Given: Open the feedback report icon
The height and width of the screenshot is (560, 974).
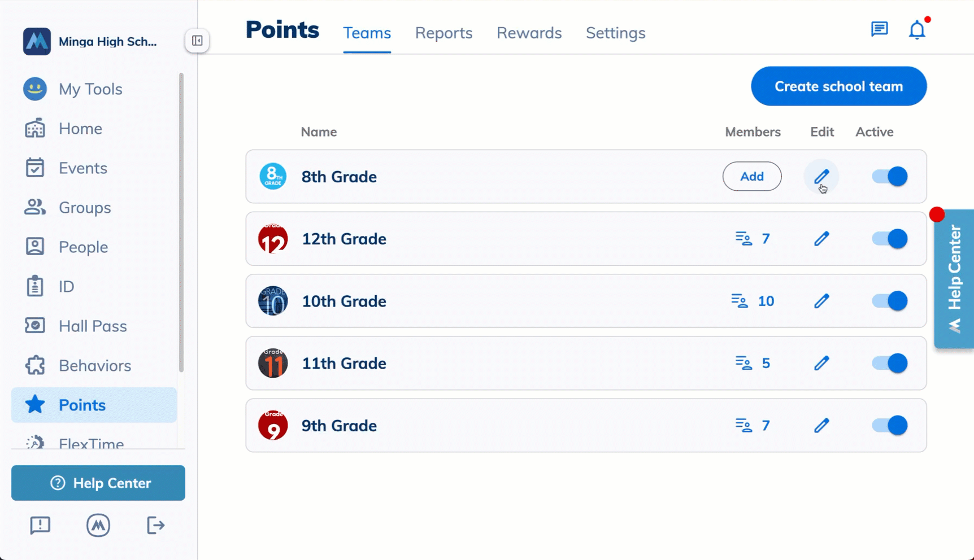Looking at the screenshot, I should 40,526.
